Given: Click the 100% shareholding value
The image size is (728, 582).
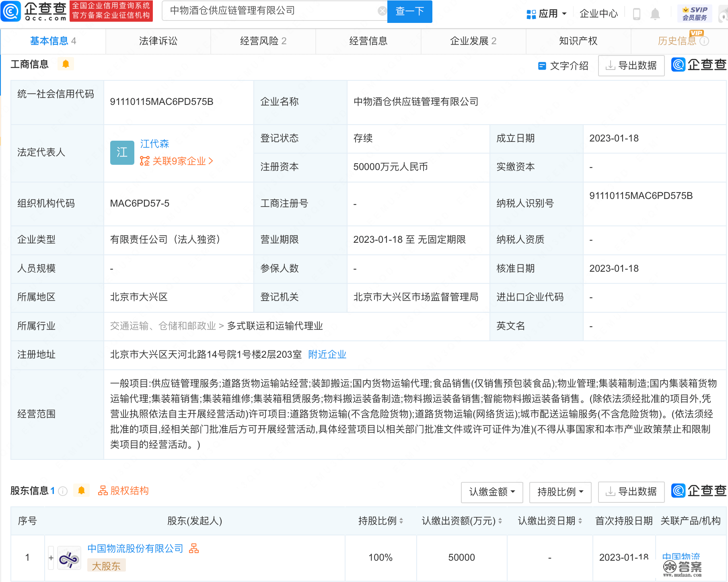Looking at the screenshot, I should [x=380, y=557].
